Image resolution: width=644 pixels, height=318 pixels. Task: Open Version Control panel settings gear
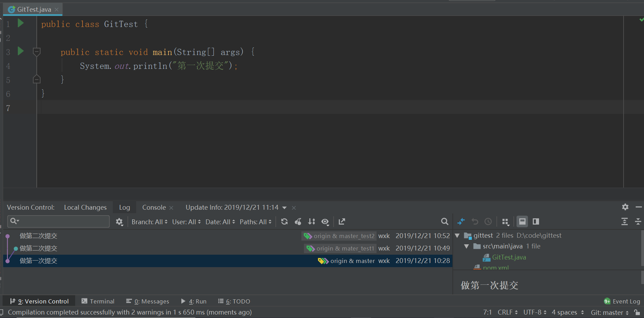coord(625,207)
